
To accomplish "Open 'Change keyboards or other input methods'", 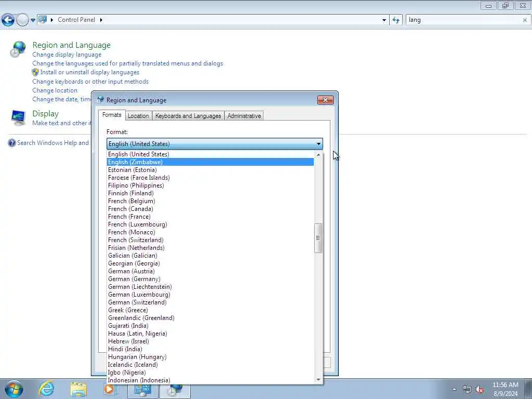I will tap(90, 82).
